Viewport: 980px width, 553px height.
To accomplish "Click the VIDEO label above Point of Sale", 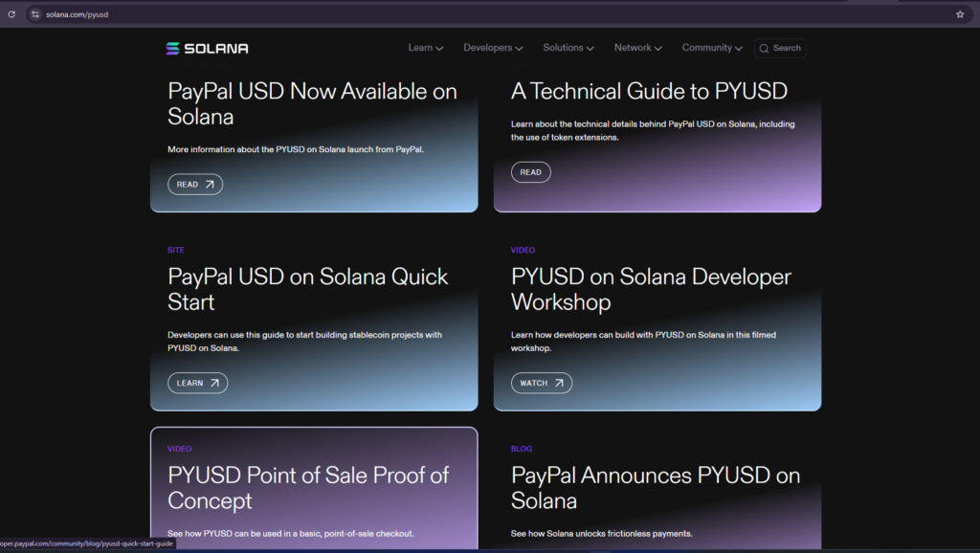I will [179, 449].
